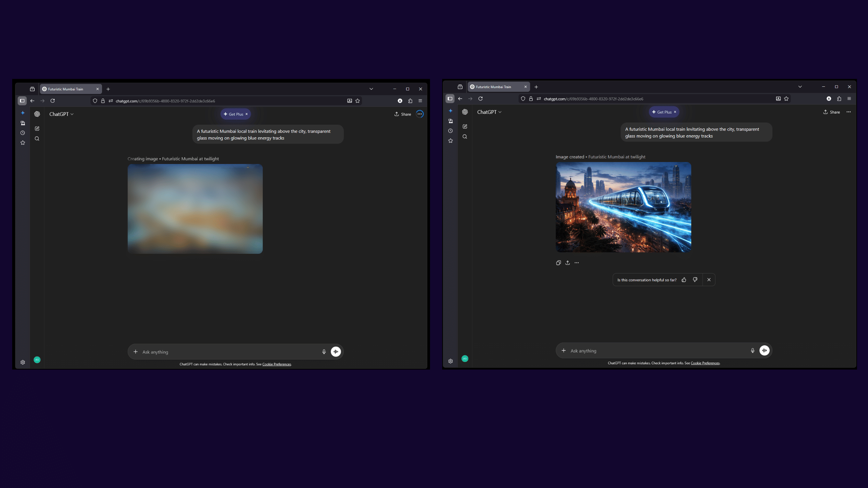Start voice mode in the 'Image created' window
The width and height of the screenshot is (868, 488).
[764, 351]
